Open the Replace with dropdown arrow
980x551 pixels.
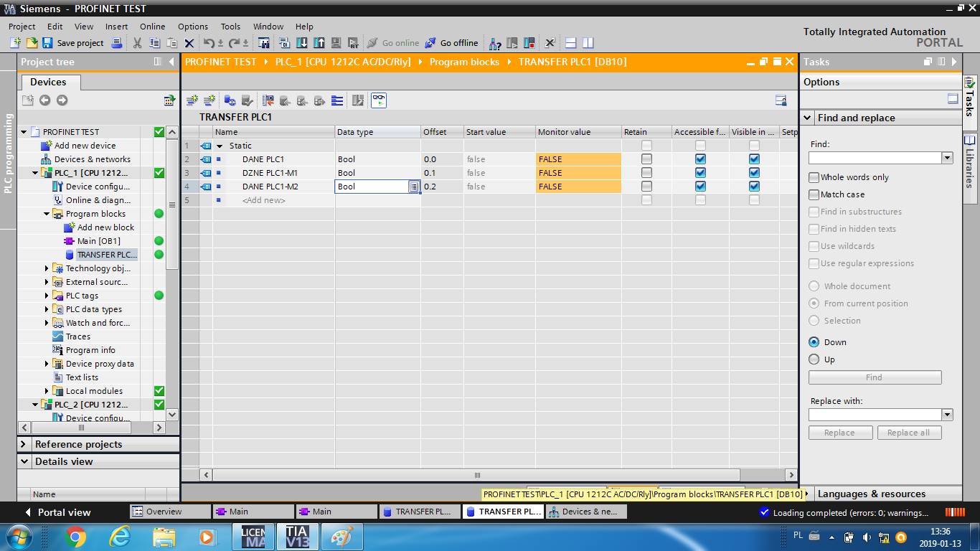947,415
